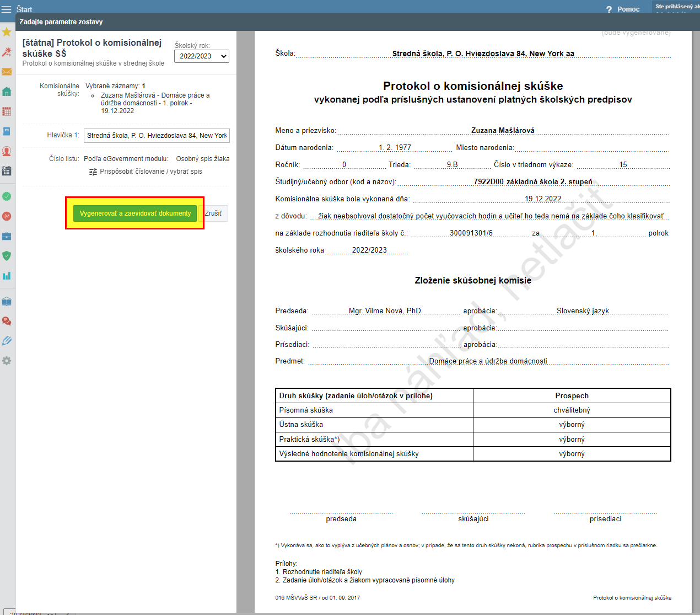Click the Štart menu label
Screen dimensions: 700x615
24,9
